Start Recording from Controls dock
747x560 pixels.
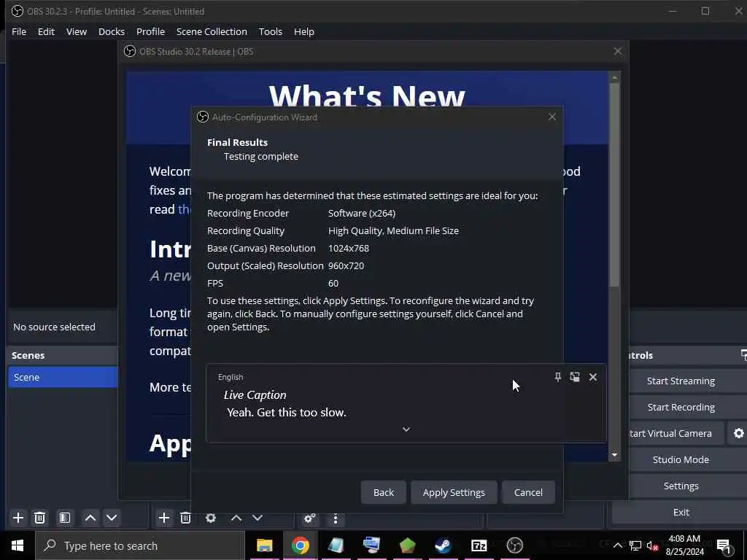point(681,407)
